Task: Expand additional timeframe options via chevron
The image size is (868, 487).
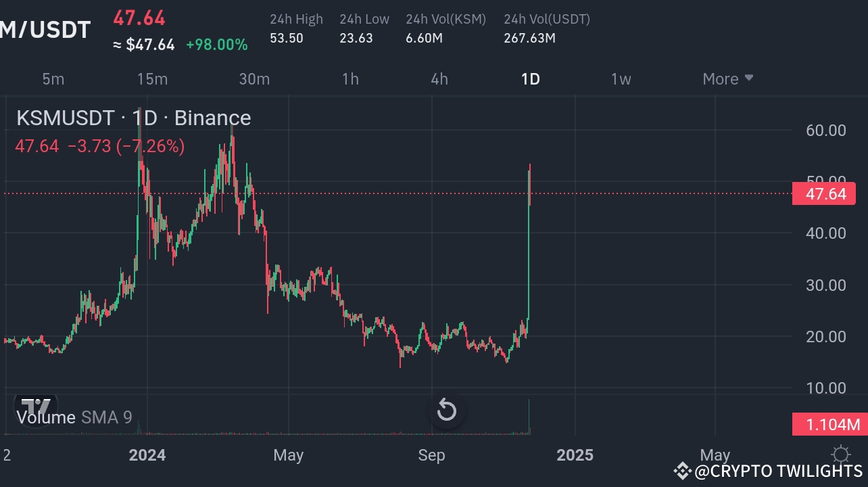Action: 748,78
